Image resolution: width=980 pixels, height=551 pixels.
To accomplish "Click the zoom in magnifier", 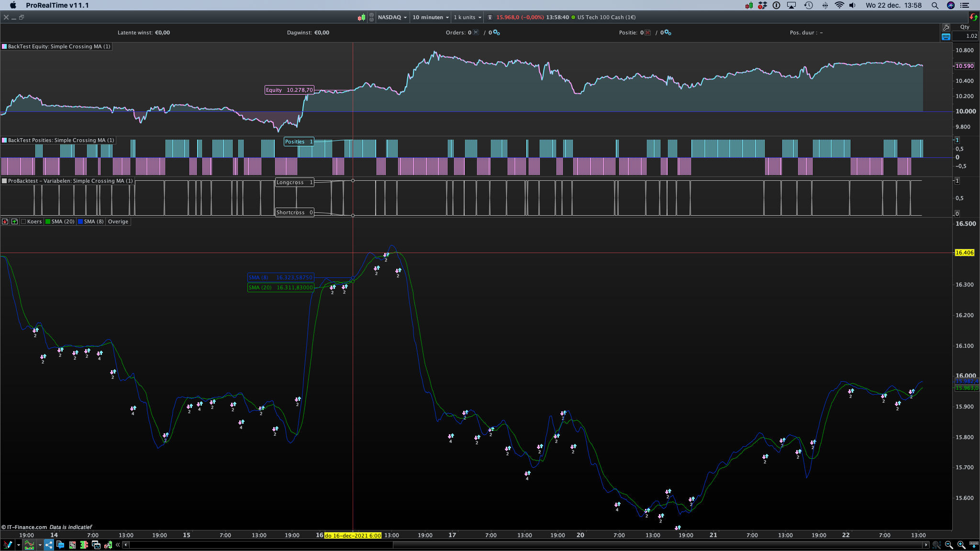I will (961, 545).
